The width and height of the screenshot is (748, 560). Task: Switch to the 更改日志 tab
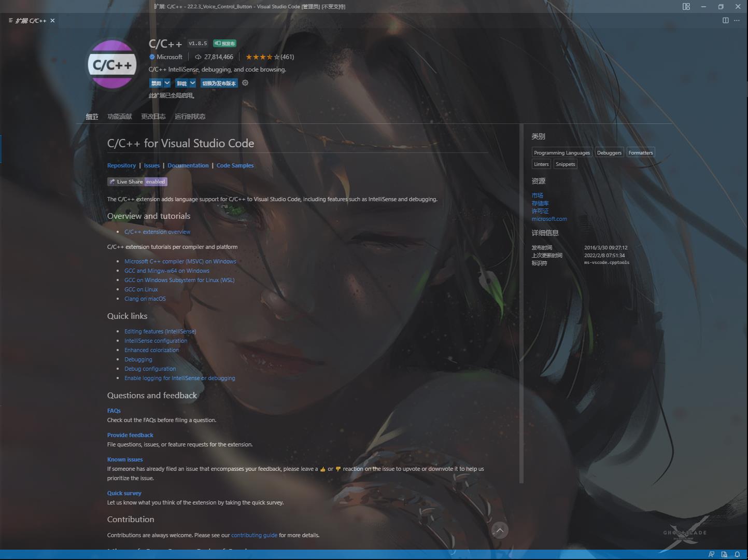pos(153,117)
